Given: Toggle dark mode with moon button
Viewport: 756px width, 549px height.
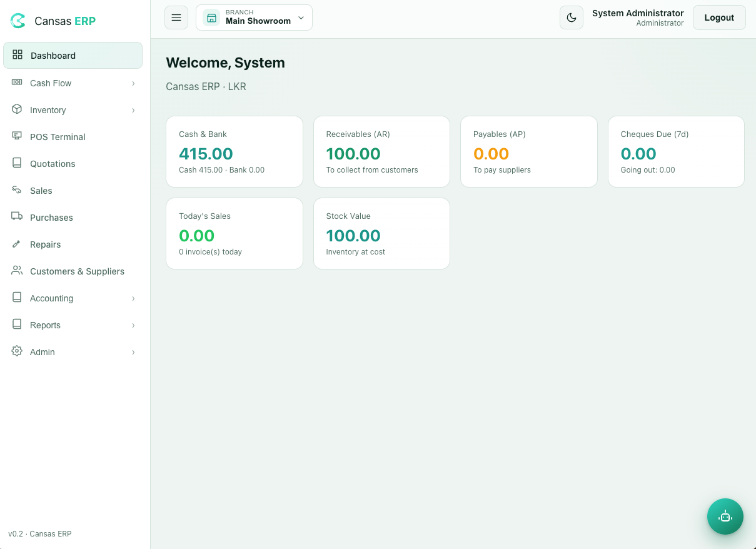Looking at the screenshot, I should click(x=572, y=18).
